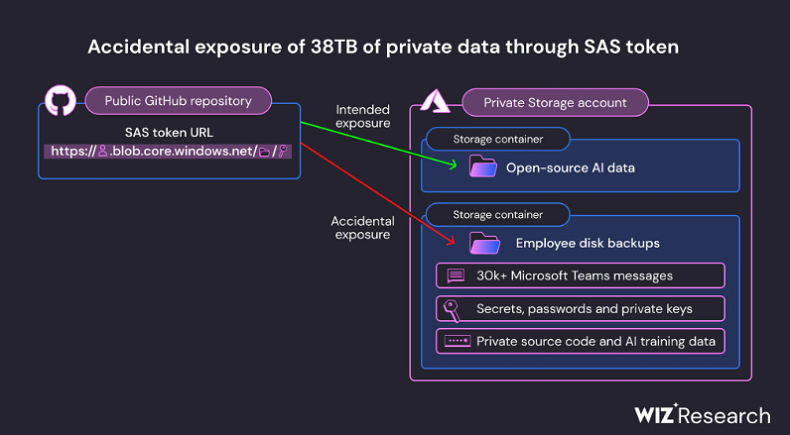The image size is (790, 435).
Task: Click the Teams messages chat icon
Action: coord(455,275)
